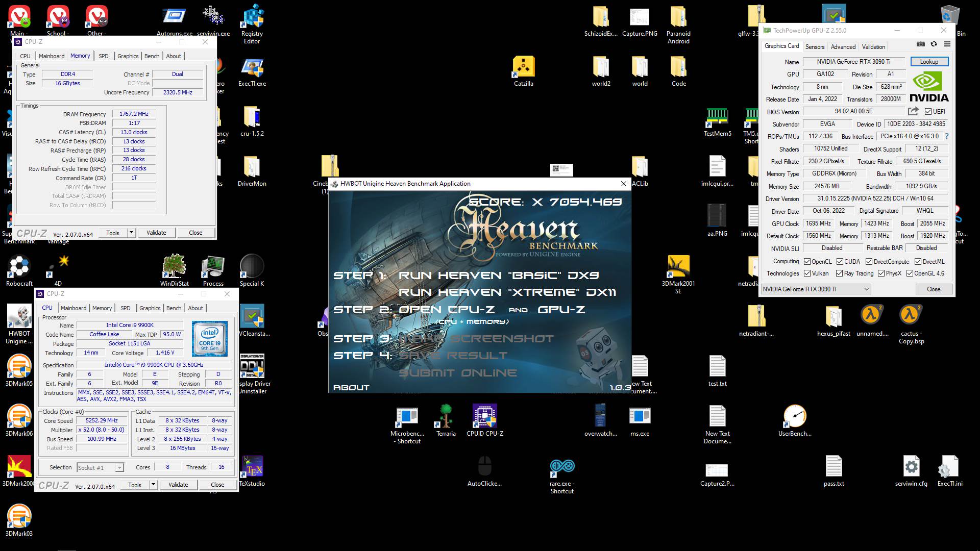The width and height of the screenshot is (980, 551).
Task: Toggle the OpenGL 4.6 checkbox
Action: pos(910,273)
